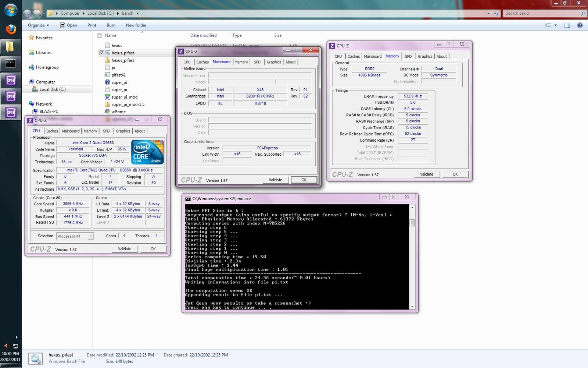Expand the address bar history dropdown
Screen dimensions: 588x368
tap(488, 13)
